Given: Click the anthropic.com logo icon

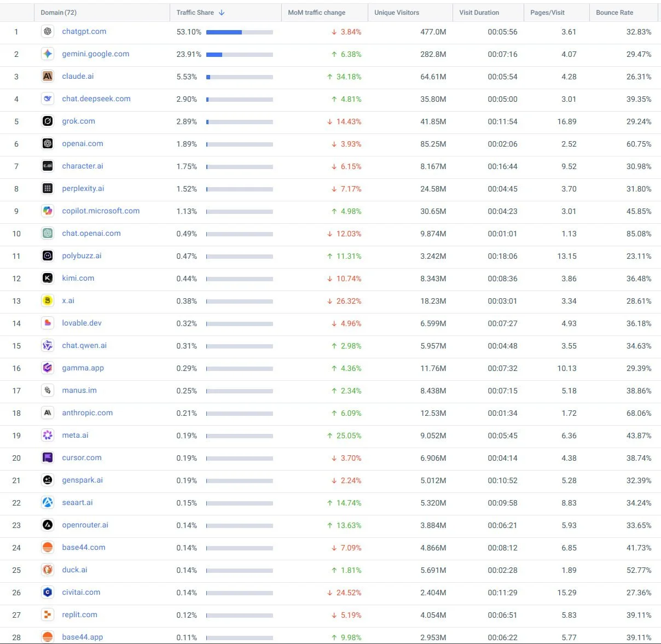Looking at the screenshot, I should [x=48, y=413].
